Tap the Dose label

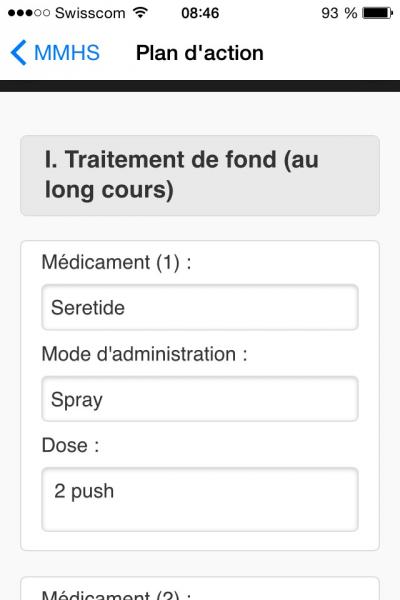point(70,445)
